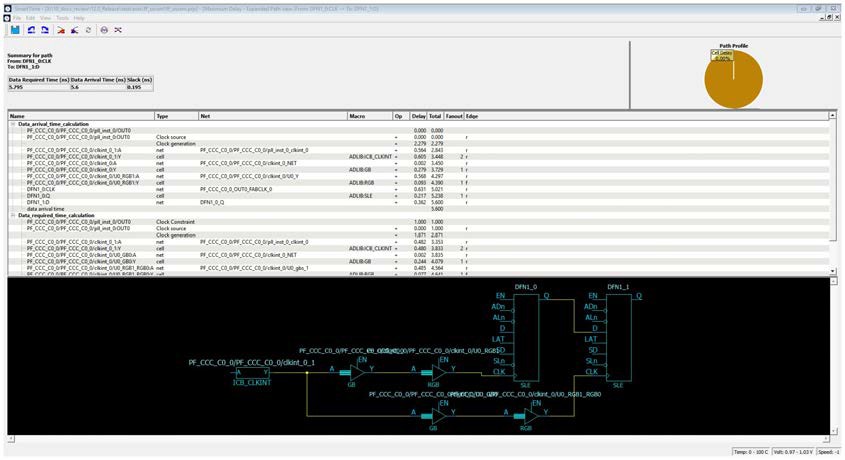This screenshot has height=460, width=845.
Task: Collapse the Data_required_time_calculation section
Action: pos(12,215)
